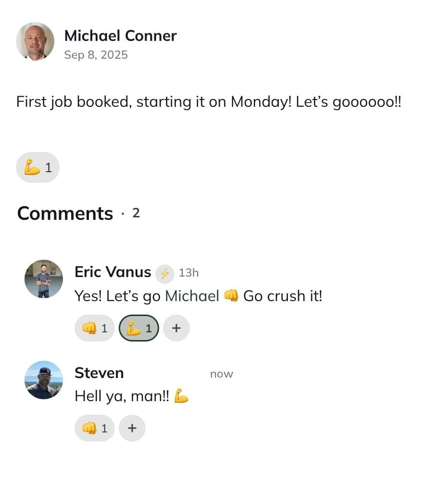Viewport: 448px width, 481px height.
Task: Click the Eric Vanus commenter name
Action: tap(113, 272)
